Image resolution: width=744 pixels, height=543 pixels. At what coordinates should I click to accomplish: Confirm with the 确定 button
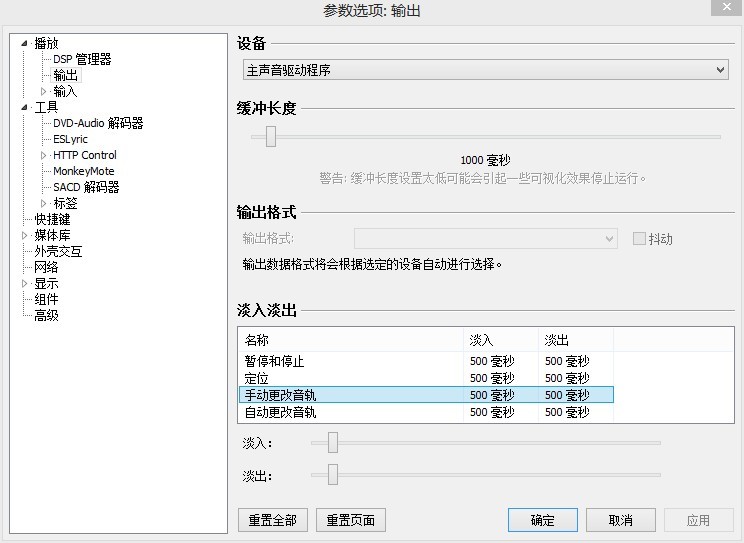tap(543, 520)
